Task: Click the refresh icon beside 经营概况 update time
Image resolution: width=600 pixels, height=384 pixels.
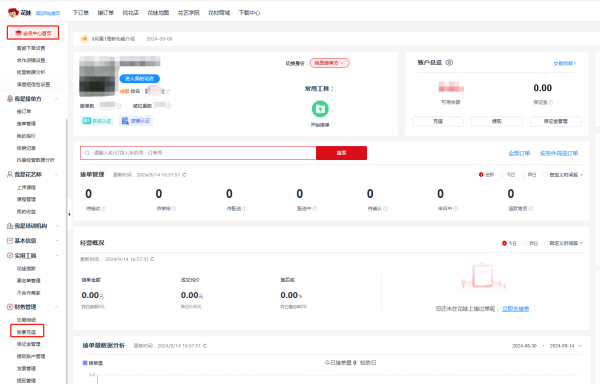Action: (x=152, y=259)
